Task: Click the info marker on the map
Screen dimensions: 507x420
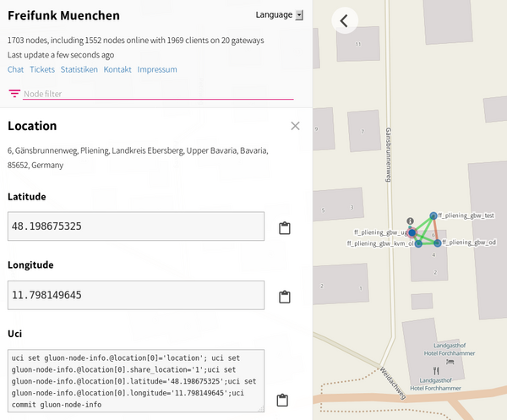Action: (x=410, y=221)
